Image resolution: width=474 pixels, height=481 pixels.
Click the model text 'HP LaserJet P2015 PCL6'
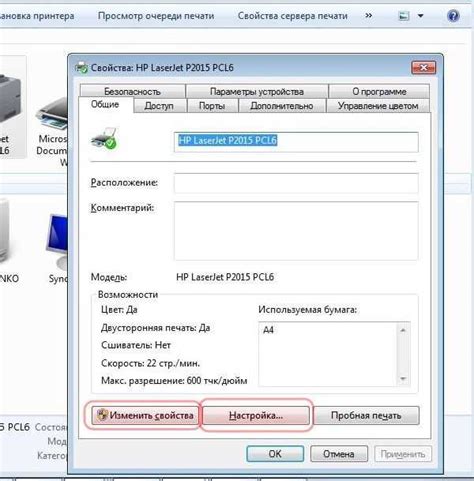(225, 277)
